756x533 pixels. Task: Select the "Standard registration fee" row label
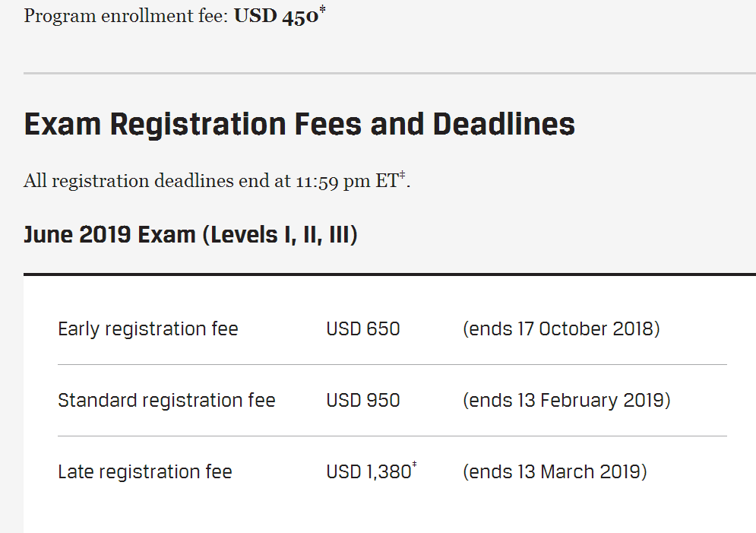166,401
